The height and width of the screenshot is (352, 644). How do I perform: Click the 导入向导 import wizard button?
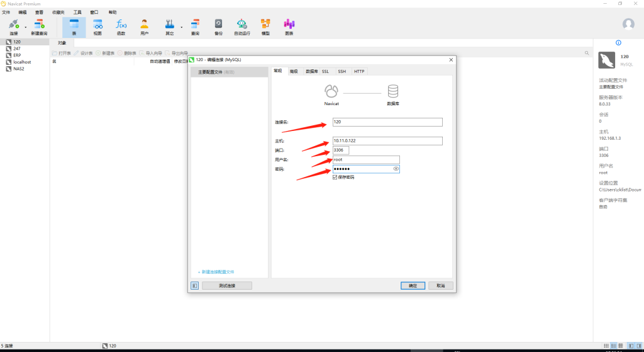(x=151, y=53)
